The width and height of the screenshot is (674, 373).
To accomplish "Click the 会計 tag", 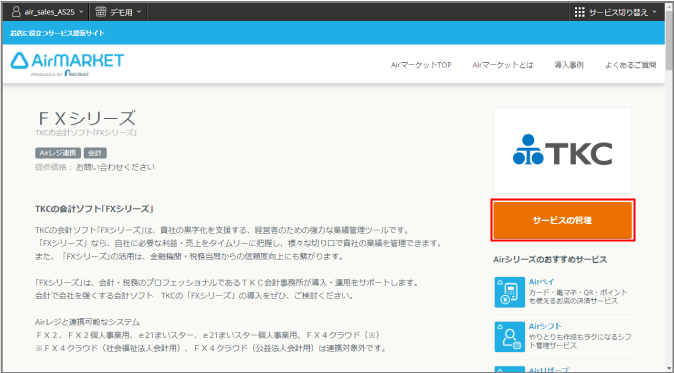I will 95,153.
